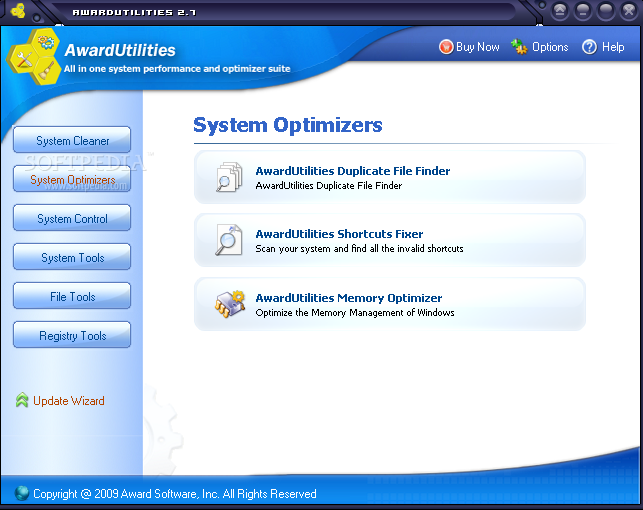This screenshot has height=510, width=643.
Task: Click the Memory Optimizer chip icon
Action: [230, 304]
